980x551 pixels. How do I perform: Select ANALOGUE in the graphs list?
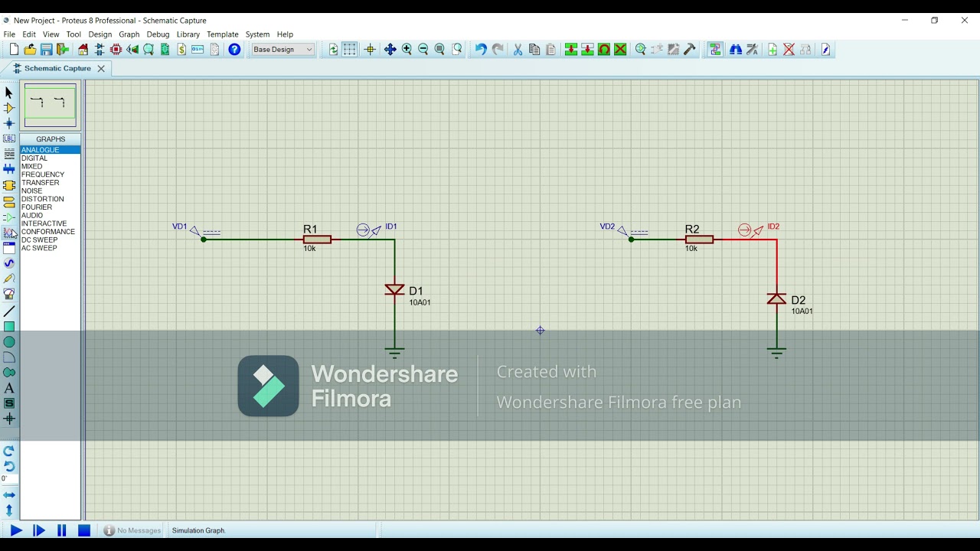(50, 150)
